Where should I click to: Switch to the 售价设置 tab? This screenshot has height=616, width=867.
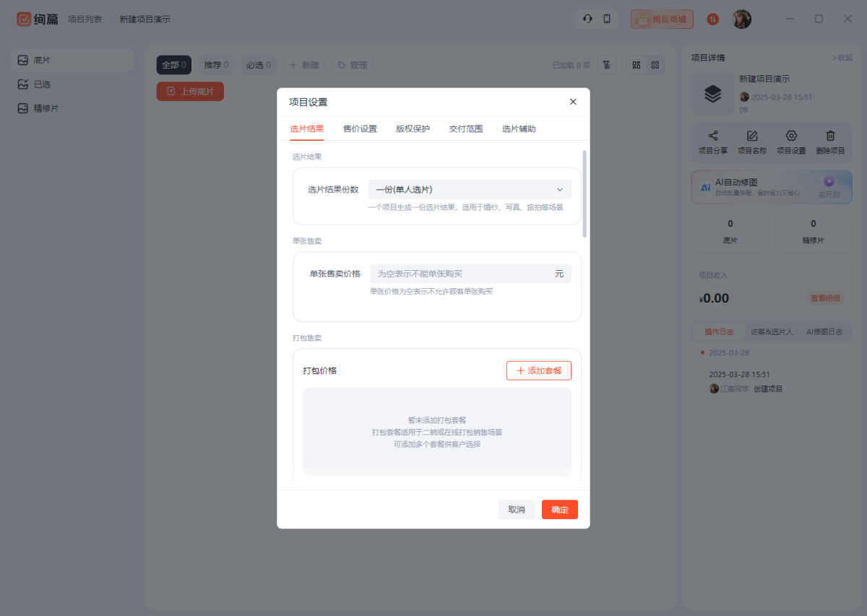pos(360,129)
